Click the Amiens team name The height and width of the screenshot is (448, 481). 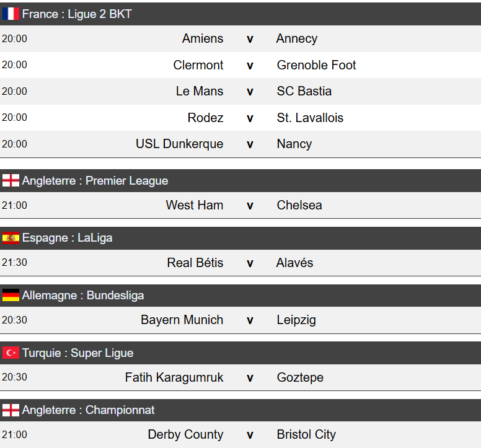tap(203, 38)
